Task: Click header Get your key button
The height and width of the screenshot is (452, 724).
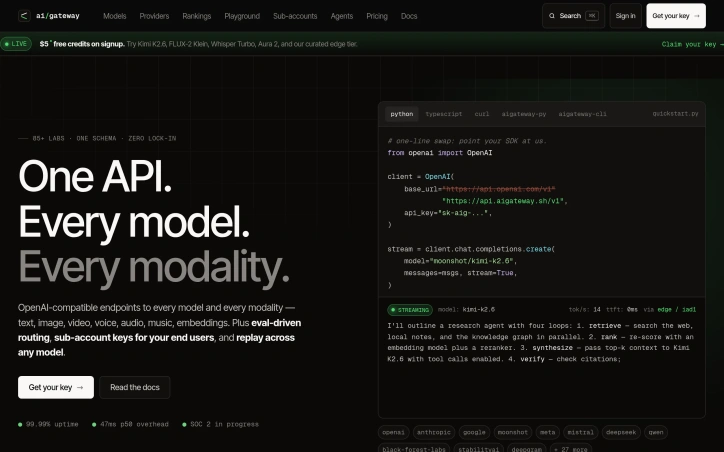Action: [x=676, y=16]
